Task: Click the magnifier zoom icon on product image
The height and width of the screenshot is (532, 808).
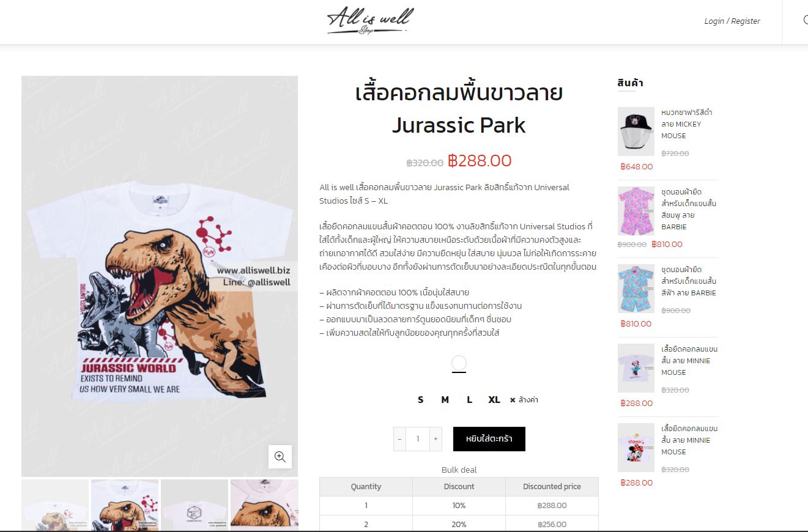Action: pos(280,457)
